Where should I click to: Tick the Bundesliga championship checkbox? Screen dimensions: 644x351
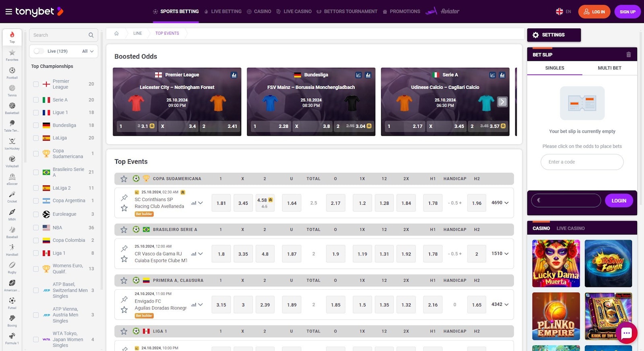tap(36, 125)
